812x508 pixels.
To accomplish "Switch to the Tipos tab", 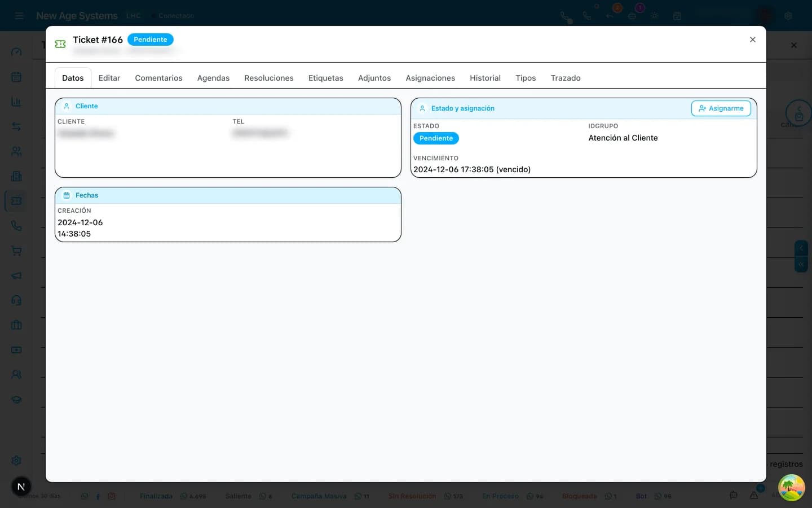I will [x=526, y=78].
